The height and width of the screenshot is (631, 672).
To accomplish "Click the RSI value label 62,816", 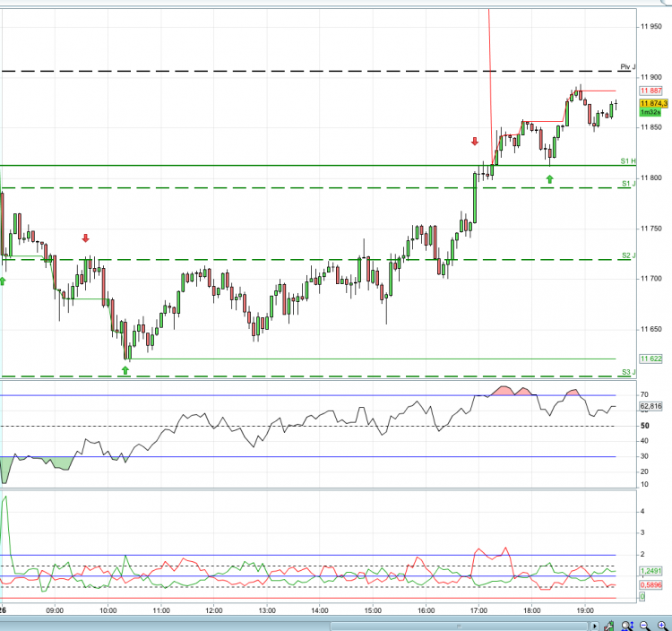I will (x=651, y=406).
